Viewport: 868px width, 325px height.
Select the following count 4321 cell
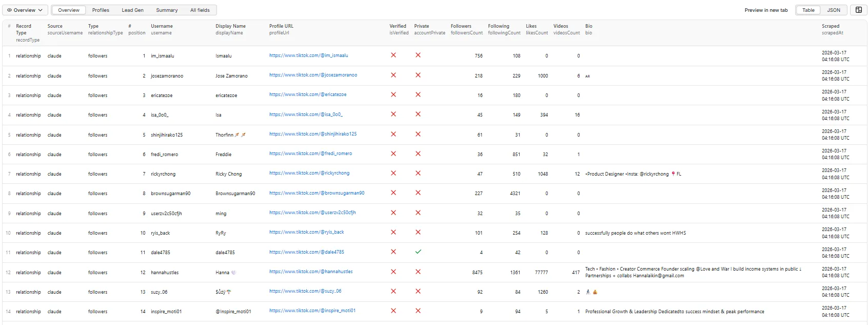point(515,194)
